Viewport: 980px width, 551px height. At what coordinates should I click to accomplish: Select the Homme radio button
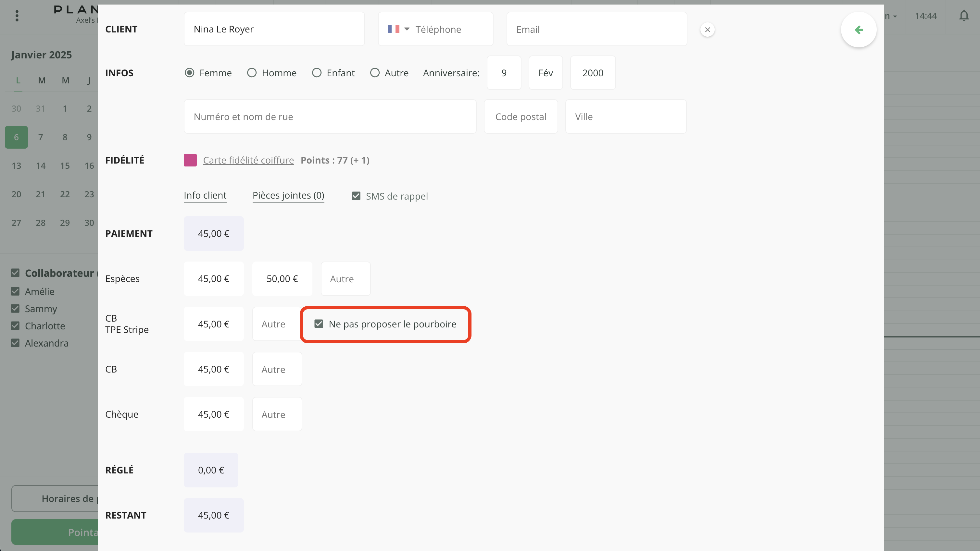click(x=252, y=73)
